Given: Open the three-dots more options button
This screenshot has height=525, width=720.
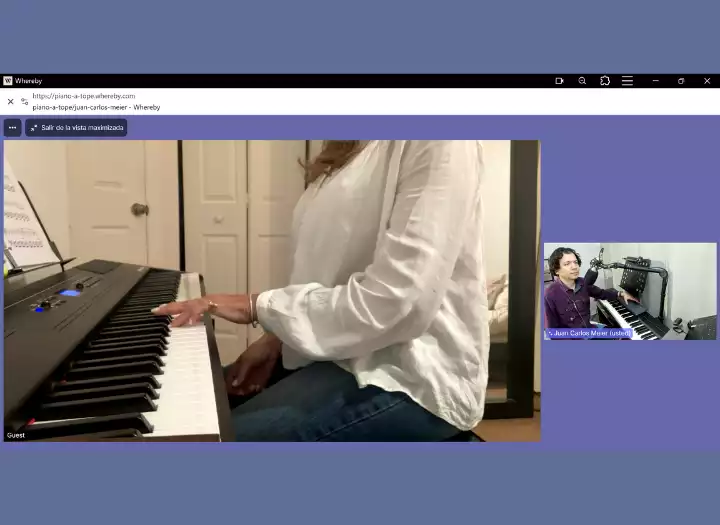Looking at the screenshot, I should click(12, 128).
